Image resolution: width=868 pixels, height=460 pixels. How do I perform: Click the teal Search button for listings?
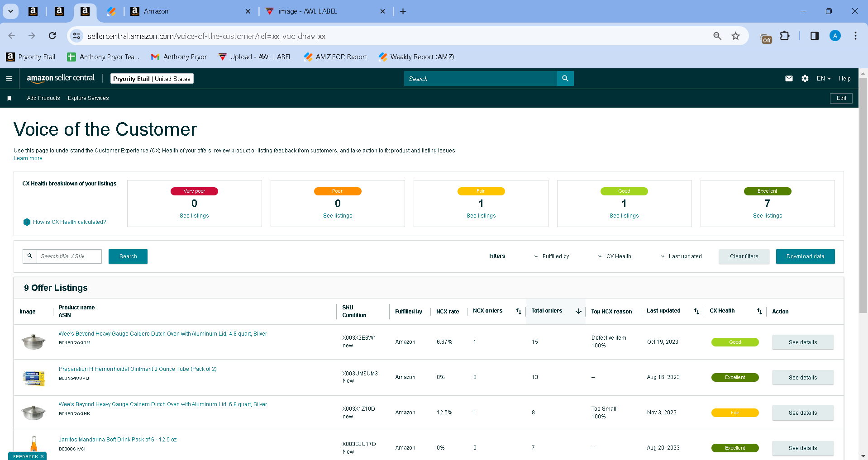tap(128, 256)
